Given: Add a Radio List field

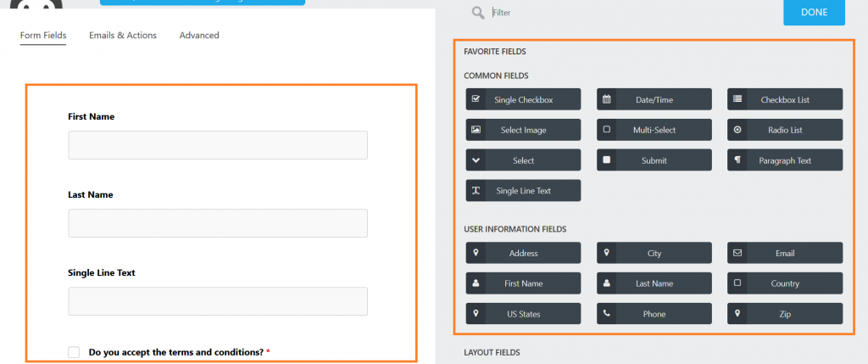Looking at the screenshot, I should click(785, 130).
